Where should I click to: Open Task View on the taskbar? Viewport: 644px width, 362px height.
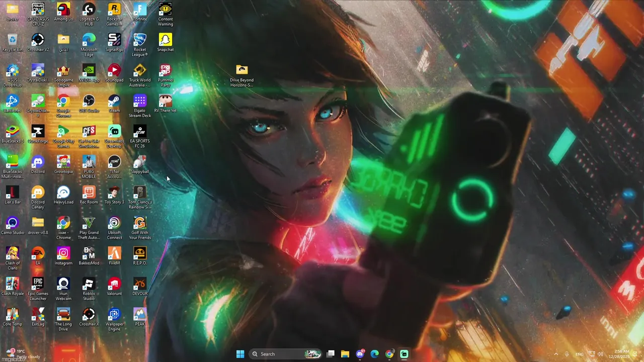(331, 354)
